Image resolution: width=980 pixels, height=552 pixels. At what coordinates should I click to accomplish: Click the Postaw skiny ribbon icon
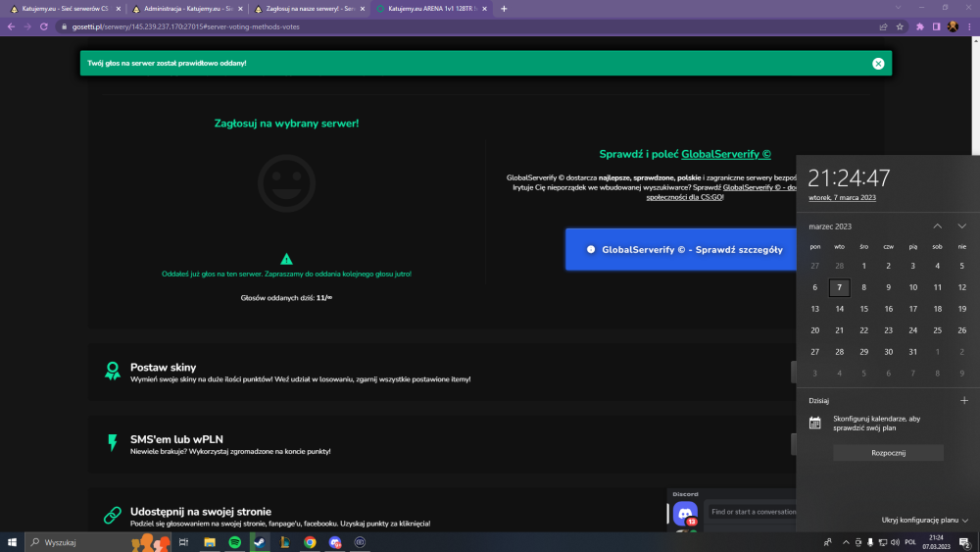[x=113, y=371]
